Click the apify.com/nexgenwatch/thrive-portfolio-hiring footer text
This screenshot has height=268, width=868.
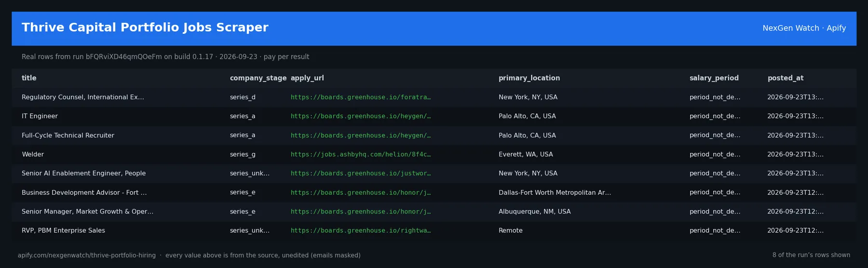coord(87,255)
